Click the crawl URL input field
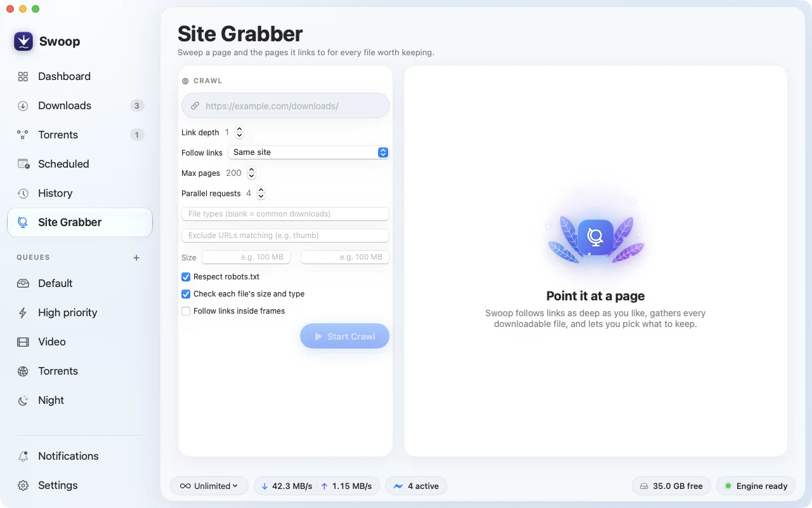The width and height of the screenshot is (812, 508). [x=285, y=106]
